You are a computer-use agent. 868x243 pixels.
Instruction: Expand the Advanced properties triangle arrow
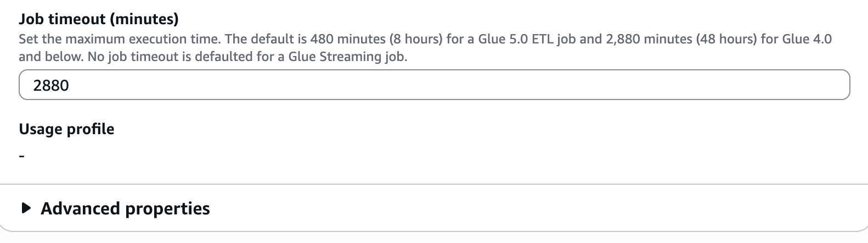tap(25, 208)
